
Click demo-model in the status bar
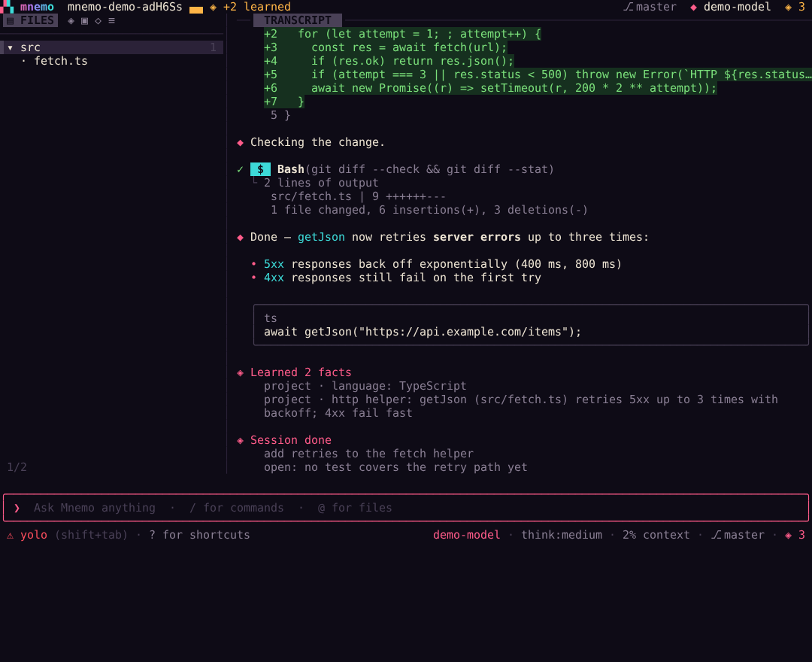coord(467,535)
